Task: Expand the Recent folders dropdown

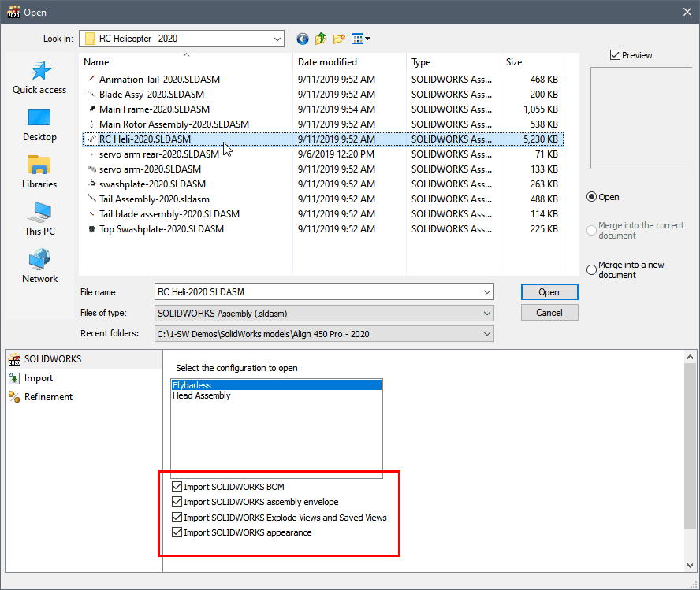Action: pyautogui.click(x=487, y=334)
